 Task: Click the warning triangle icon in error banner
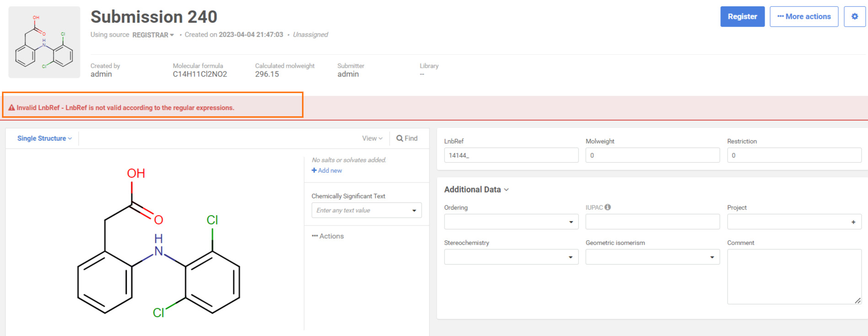pos(11,108)
